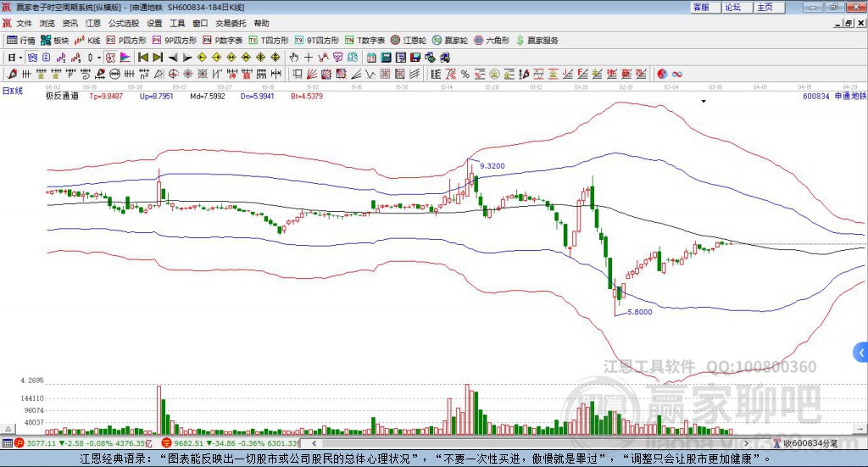Open the 文件 menu

coord(24,23)
